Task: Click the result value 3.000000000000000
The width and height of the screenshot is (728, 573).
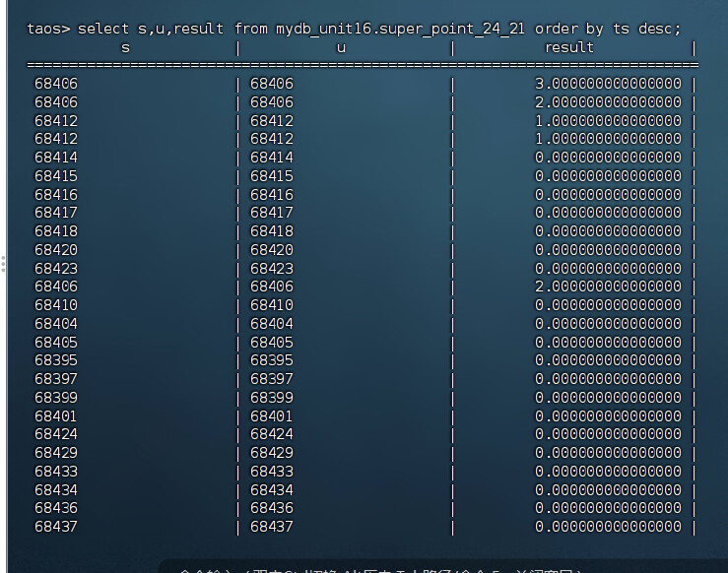Action: [608, 84]
